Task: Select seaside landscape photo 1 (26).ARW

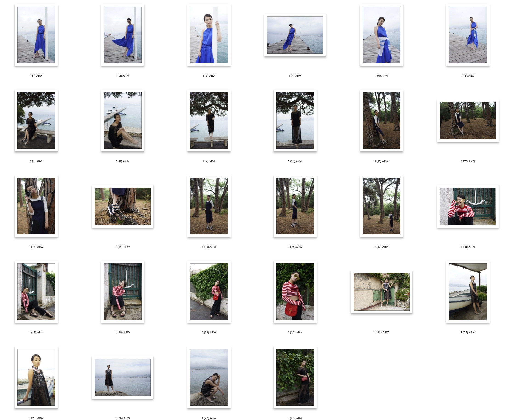Action: (x=122, y=377)
